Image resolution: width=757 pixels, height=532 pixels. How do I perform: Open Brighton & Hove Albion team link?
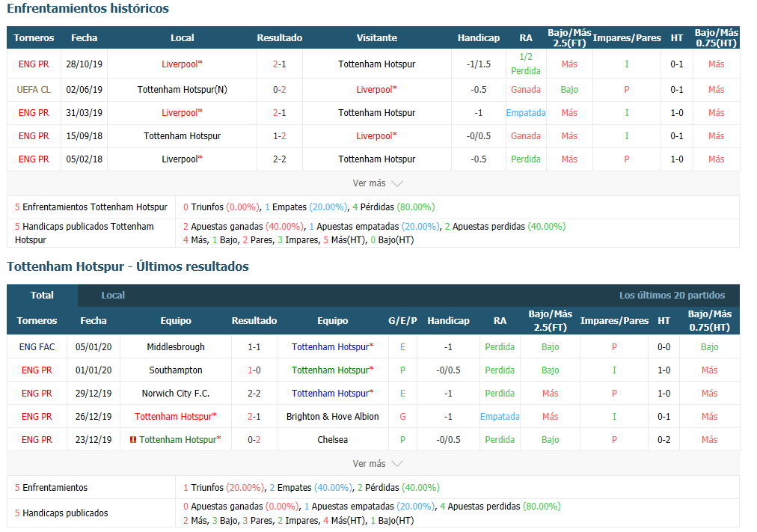[x=333, y=417]
